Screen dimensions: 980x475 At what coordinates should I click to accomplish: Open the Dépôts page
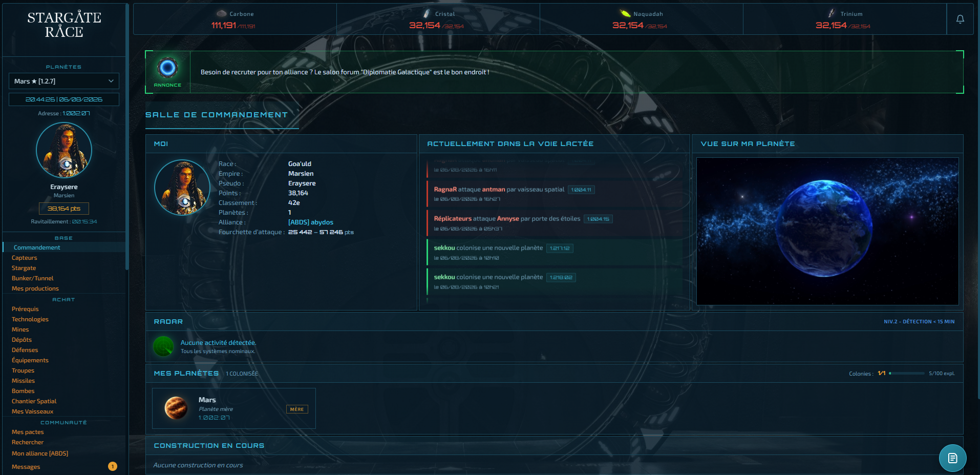22,340
